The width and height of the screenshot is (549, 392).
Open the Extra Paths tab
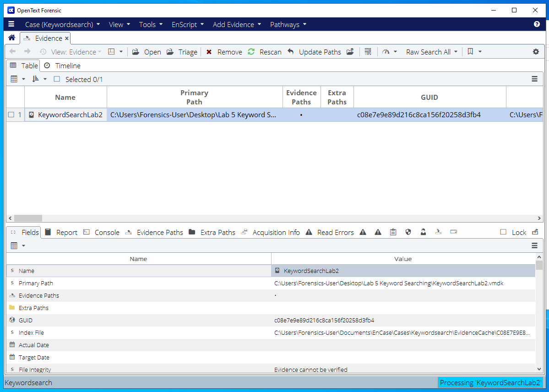coord(212,232)
